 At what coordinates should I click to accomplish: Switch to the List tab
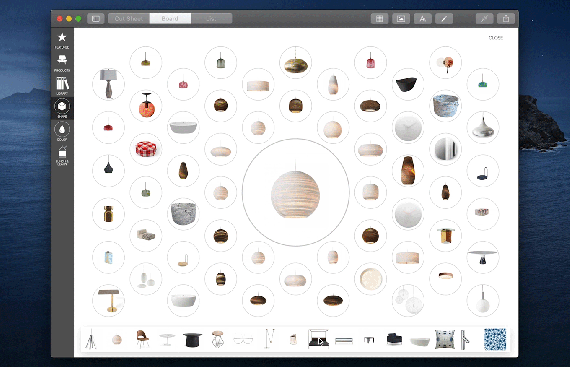click(x=212, y=19)
